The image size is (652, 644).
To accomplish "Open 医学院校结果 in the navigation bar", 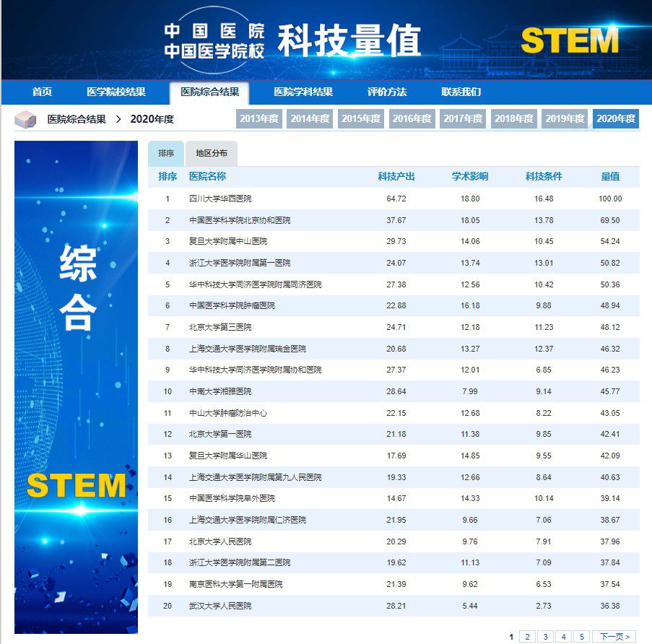I will [116, 92].
